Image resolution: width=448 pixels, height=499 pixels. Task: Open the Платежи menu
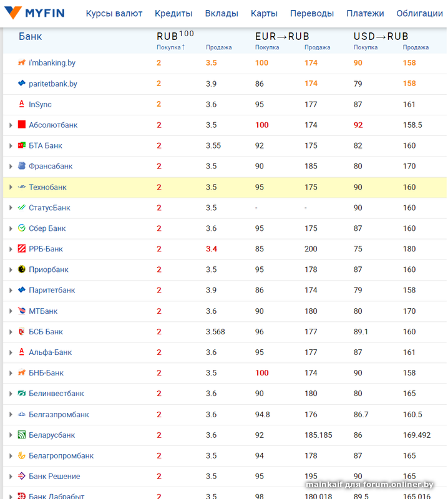click(365, 13)
